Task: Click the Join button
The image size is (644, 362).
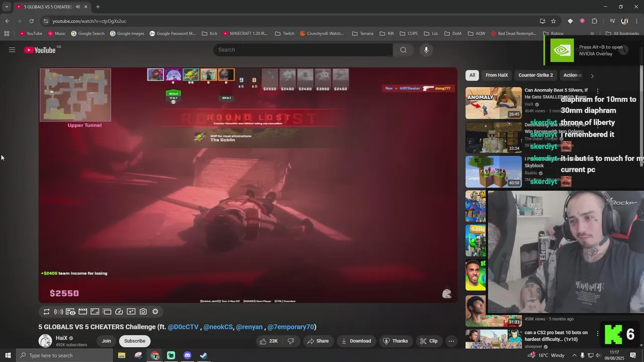Action: point(106,341)
